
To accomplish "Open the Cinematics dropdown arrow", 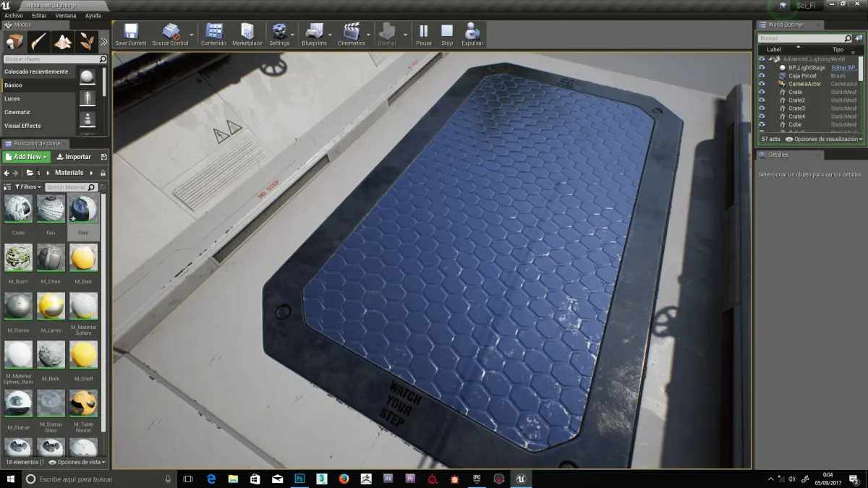I will (x=369, y=35).
